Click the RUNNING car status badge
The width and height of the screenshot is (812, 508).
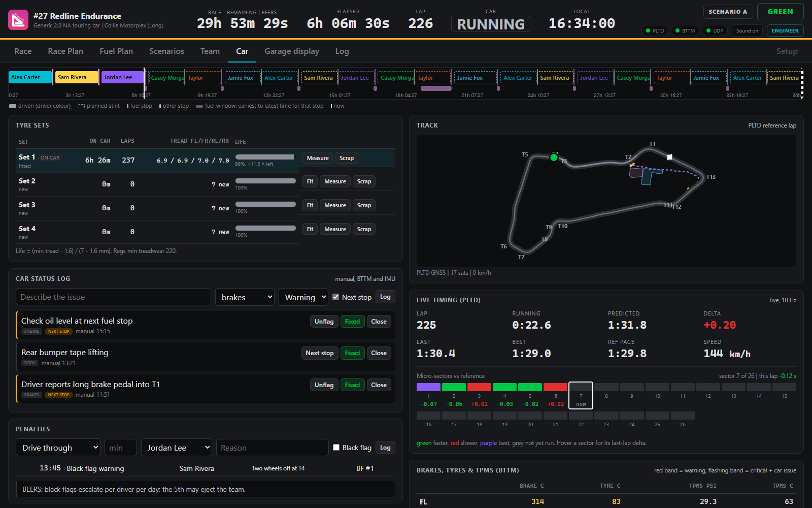click(491, 24)
